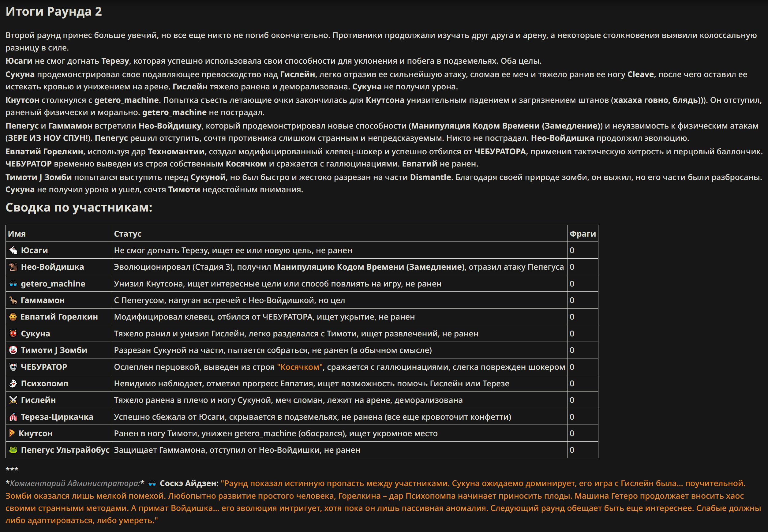
Task: Click the pizza emoji next to Кнутсон
Action: 12,433
